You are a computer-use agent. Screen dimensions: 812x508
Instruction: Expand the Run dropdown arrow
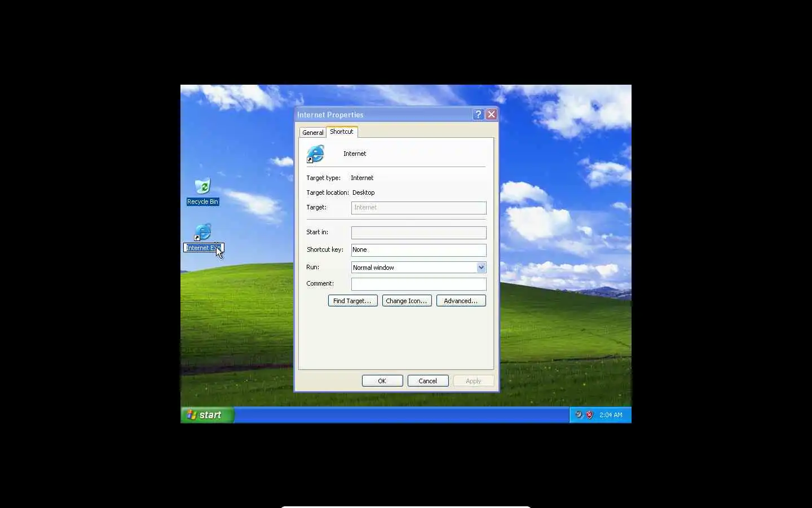(481, 268)
